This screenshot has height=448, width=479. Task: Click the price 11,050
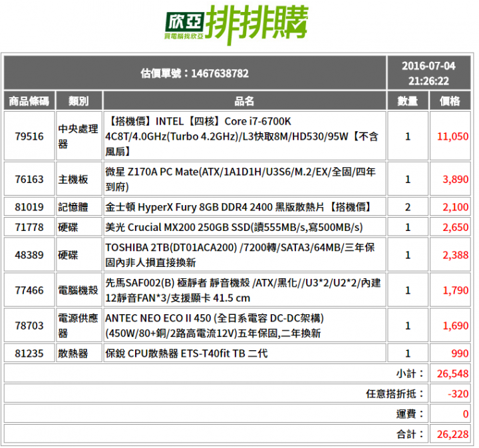click(453, 136)
